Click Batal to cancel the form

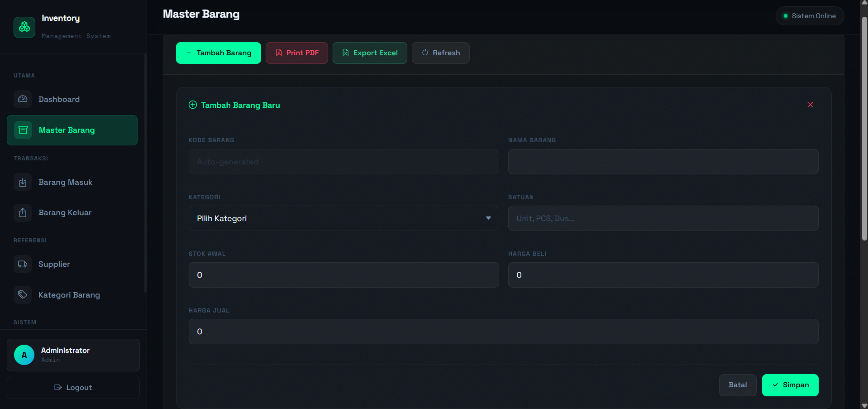click(x=738, y=385)
